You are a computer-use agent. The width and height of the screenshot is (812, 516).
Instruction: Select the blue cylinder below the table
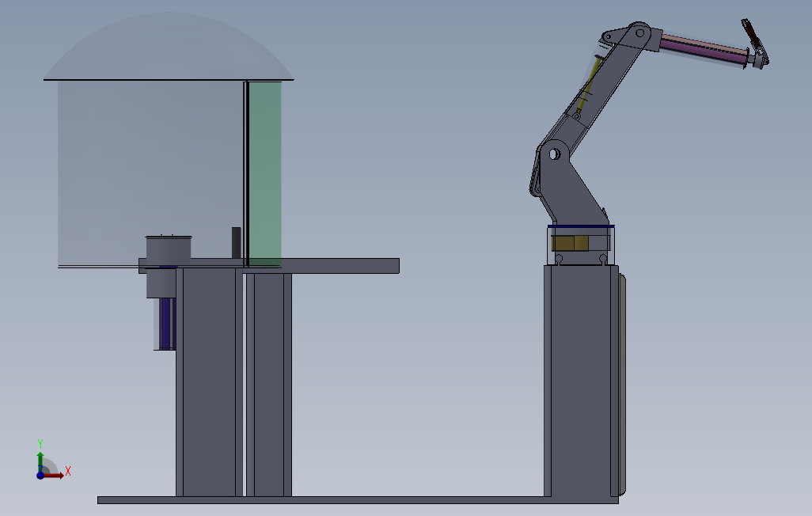click(x=167, y=324)
